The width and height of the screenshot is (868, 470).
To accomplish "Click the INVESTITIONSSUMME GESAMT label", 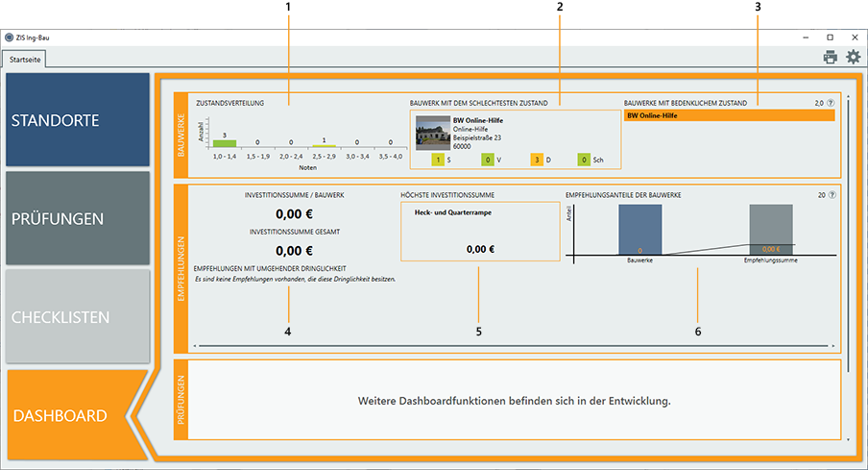I will [295, 232].
